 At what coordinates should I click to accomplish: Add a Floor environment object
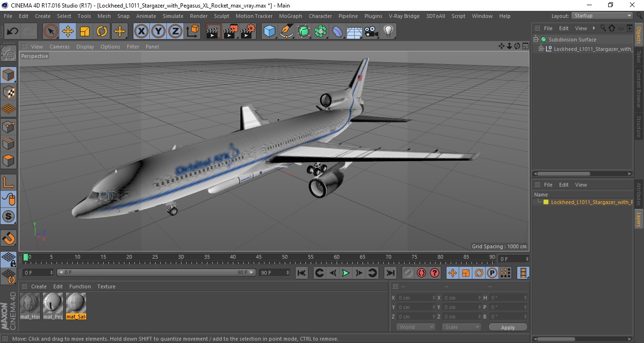(x=355, y=32)
